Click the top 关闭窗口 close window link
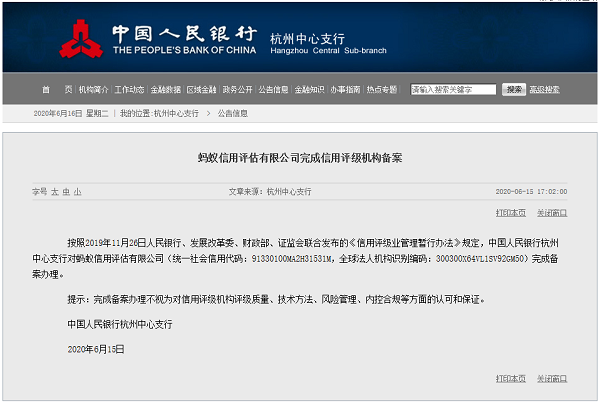 (x=552, y=213)
